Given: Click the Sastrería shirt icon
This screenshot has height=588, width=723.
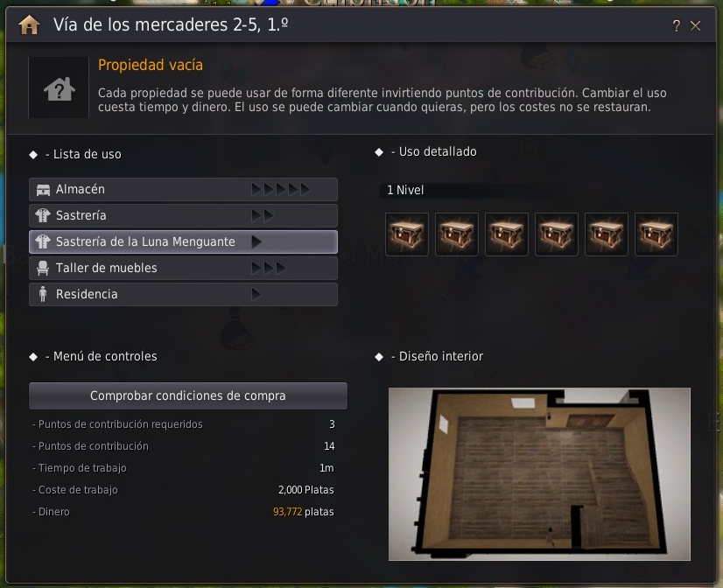Looking at the screenshot, I should (x=43, y=215).
